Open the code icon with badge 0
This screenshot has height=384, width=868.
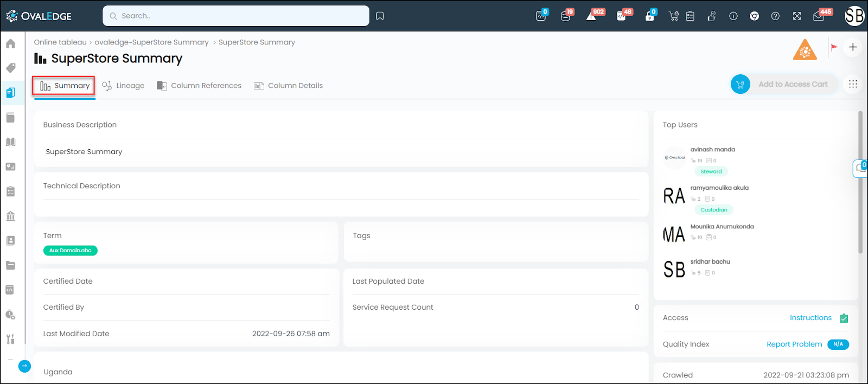[x=541, y=15]
